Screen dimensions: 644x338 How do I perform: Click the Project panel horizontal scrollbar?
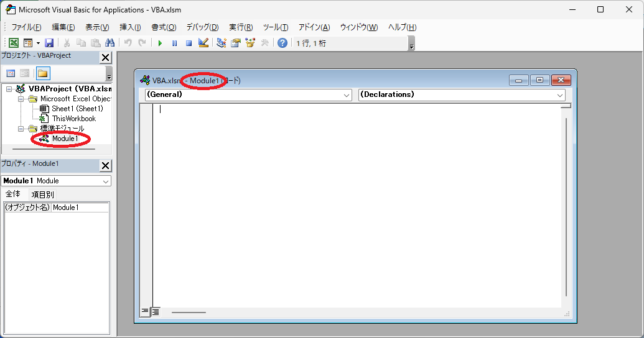click(54, 149)
